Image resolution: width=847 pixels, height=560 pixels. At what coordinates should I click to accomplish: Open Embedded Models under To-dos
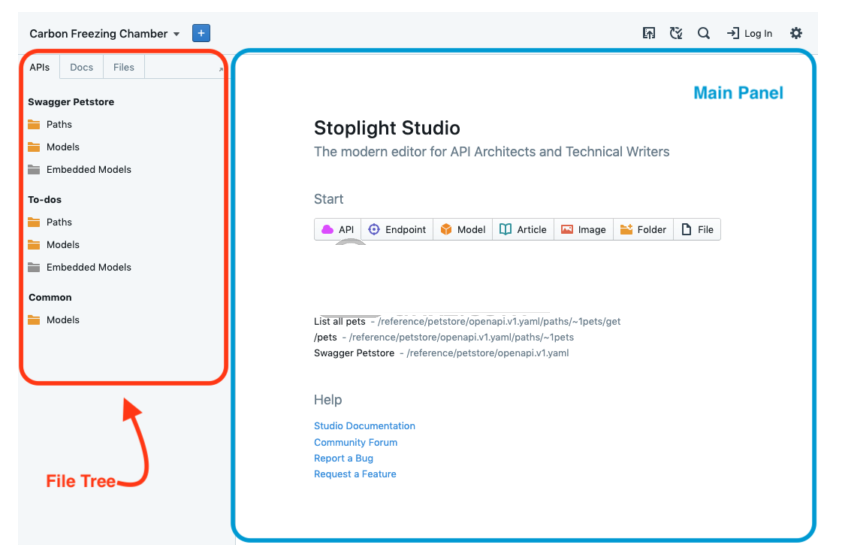(79, 268)
